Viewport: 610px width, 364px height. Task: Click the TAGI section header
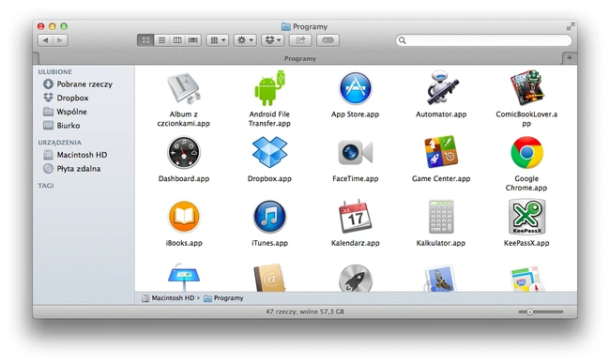click(x=46, y=186)
